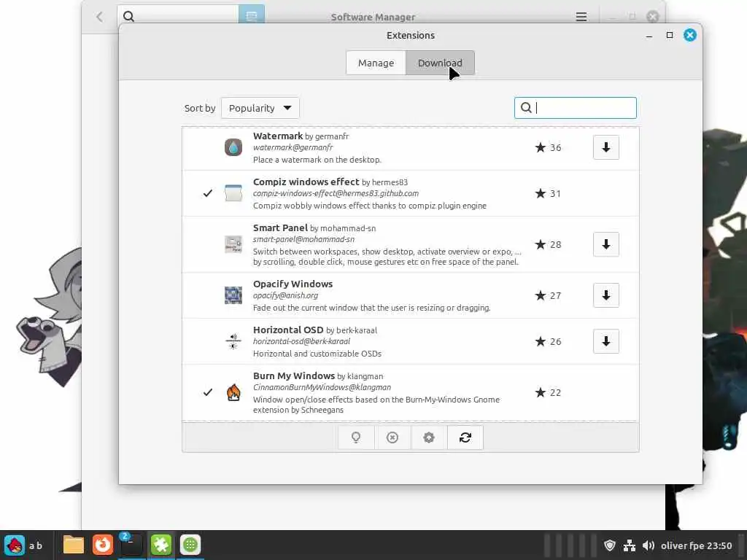This screenshot has width=747, height=560.
Task: Click Software Manager back arrow
Action: pos(99,17)
